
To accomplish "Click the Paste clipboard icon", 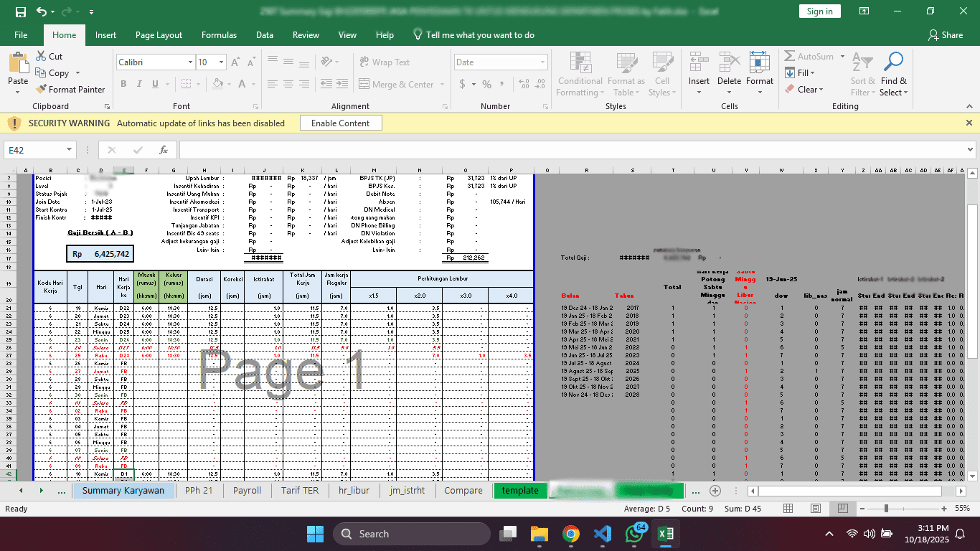I will pyautogui.click(x=18, y=65).
